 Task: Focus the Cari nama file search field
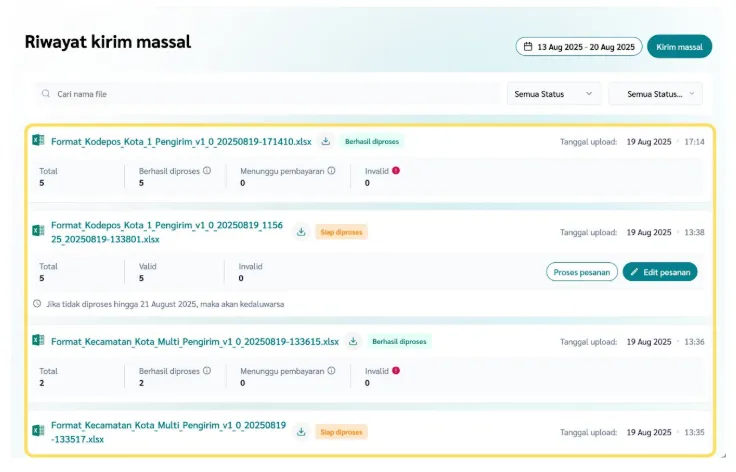(270, 94)
